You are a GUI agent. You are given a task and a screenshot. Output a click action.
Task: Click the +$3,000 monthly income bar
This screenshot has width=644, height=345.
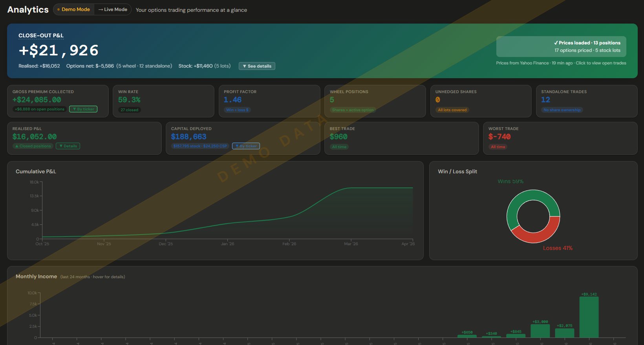[x=540, y=331]
